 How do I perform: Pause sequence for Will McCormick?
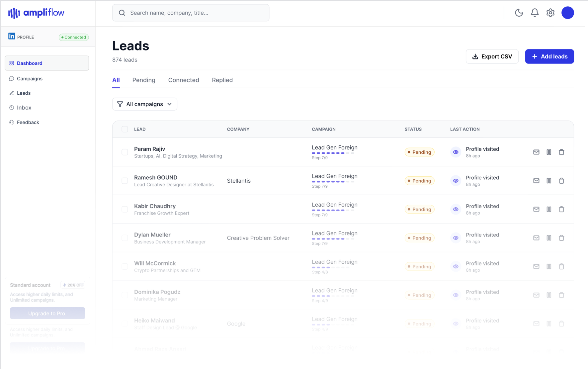[x=549, y=266]
